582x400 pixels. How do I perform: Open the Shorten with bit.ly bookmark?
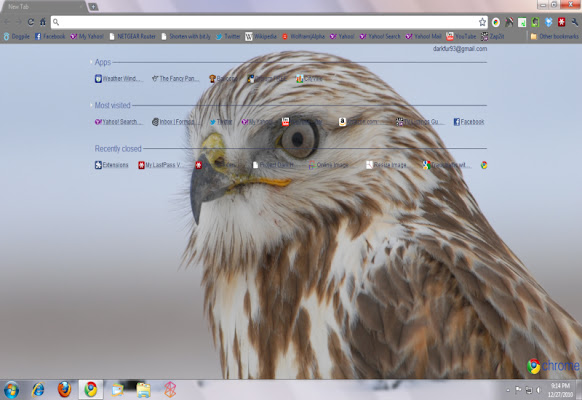click(x=186, y=36)
